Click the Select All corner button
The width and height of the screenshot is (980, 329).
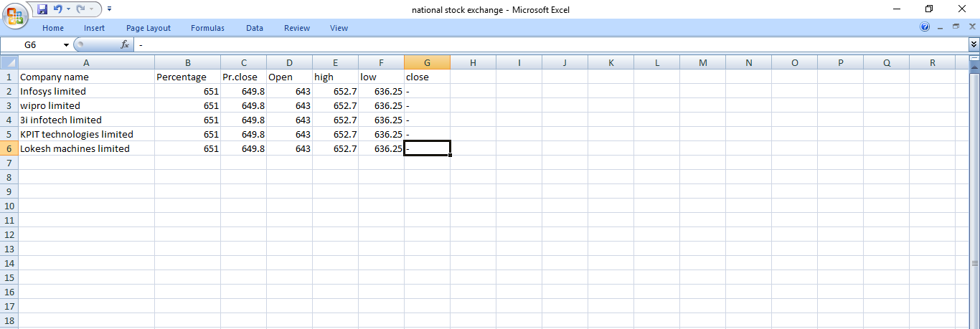coord(9,62)
